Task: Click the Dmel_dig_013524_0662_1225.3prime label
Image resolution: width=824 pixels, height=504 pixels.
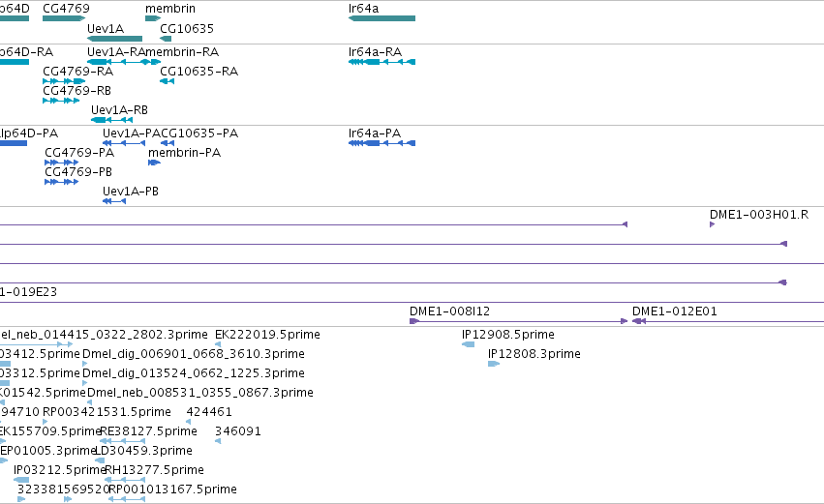Action: click(x=194, y=373)
